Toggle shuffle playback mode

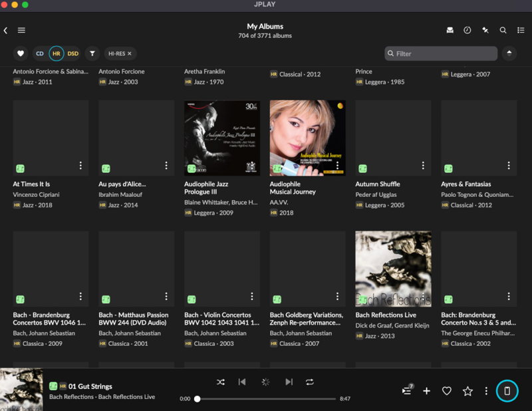coord(221,382)
